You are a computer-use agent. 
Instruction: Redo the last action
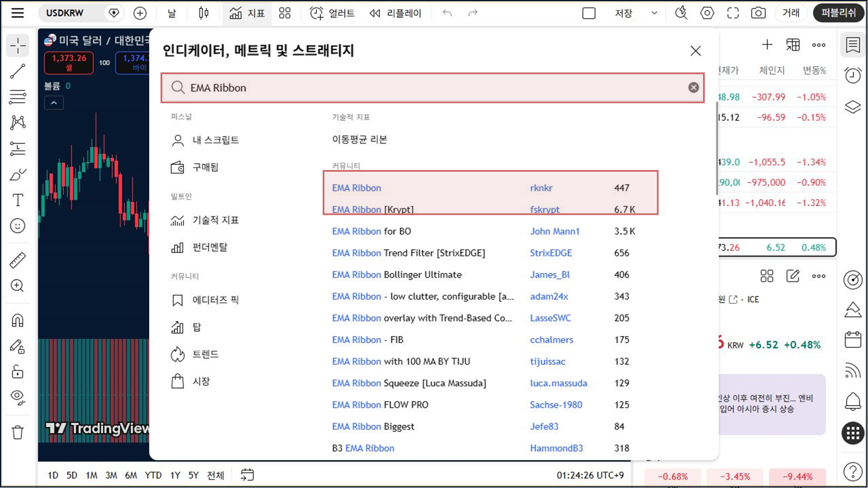473,13
